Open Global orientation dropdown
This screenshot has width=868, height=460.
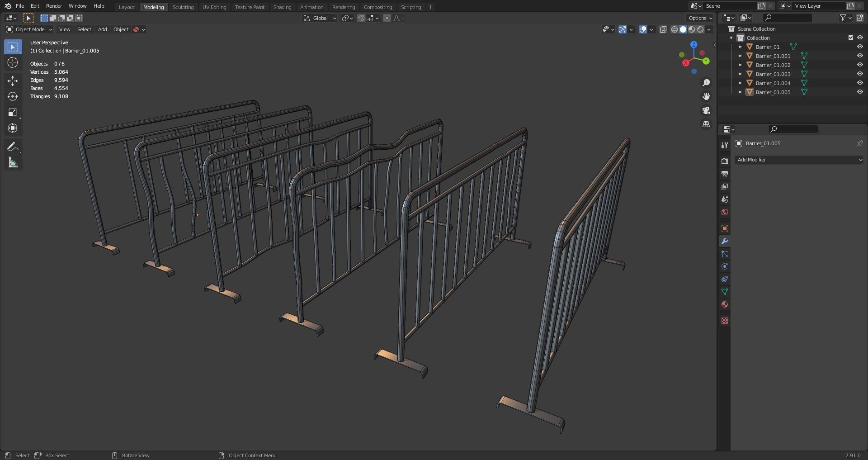coord(320,18)
